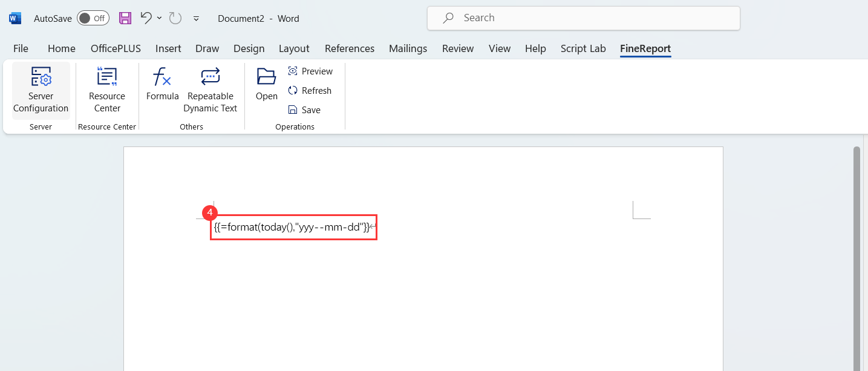868x371 pixels.
Task: Click the File menu
Action: coord(20,48)
